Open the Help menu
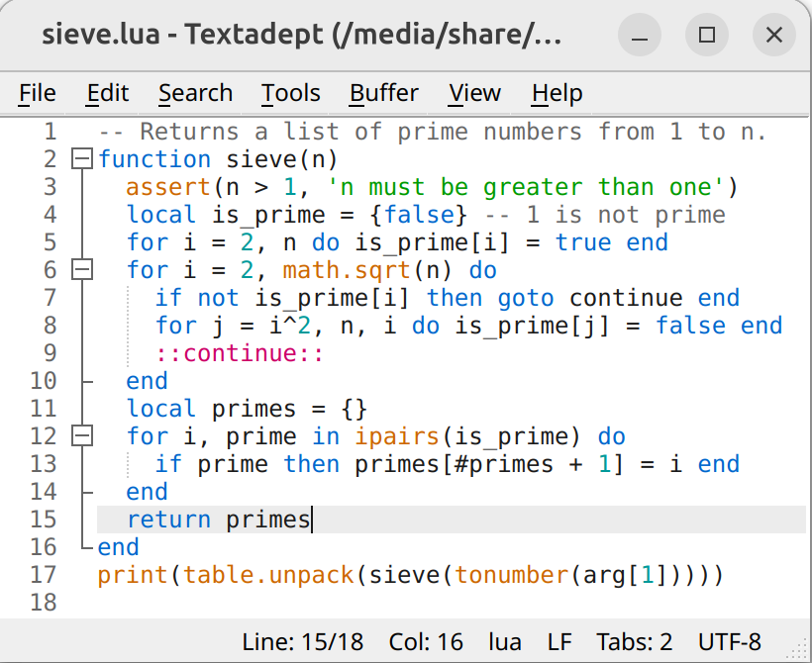 (557, 93)
